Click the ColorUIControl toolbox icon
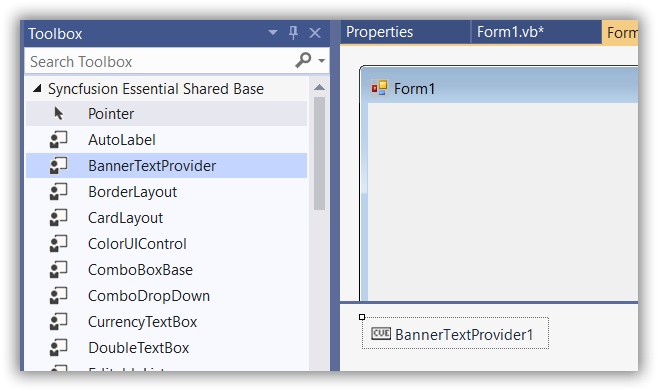The width and height of the screenshot is (658, 391). 58,244
